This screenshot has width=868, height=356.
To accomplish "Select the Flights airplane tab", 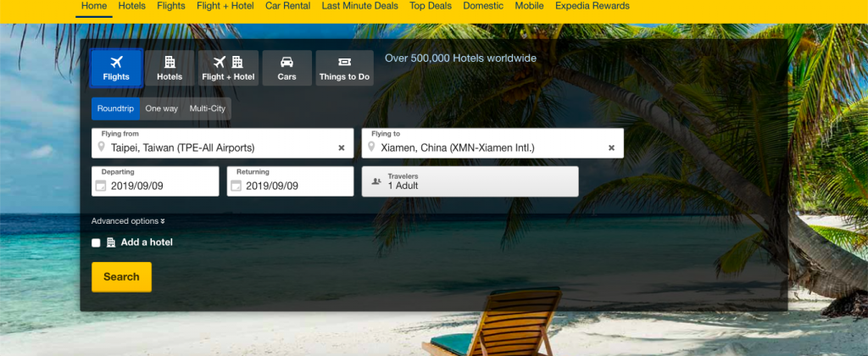I will (x=116, y=68).
